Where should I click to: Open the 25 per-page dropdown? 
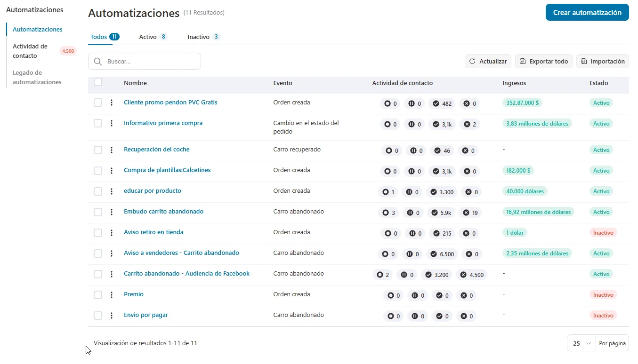pos(581,343)
